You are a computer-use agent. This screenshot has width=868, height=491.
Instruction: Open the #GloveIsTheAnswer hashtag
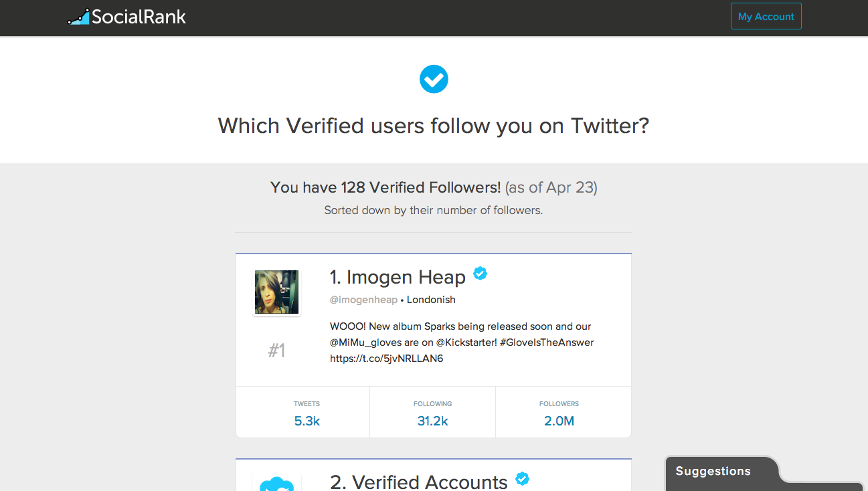pyautogui.click(x=547, y=342)
